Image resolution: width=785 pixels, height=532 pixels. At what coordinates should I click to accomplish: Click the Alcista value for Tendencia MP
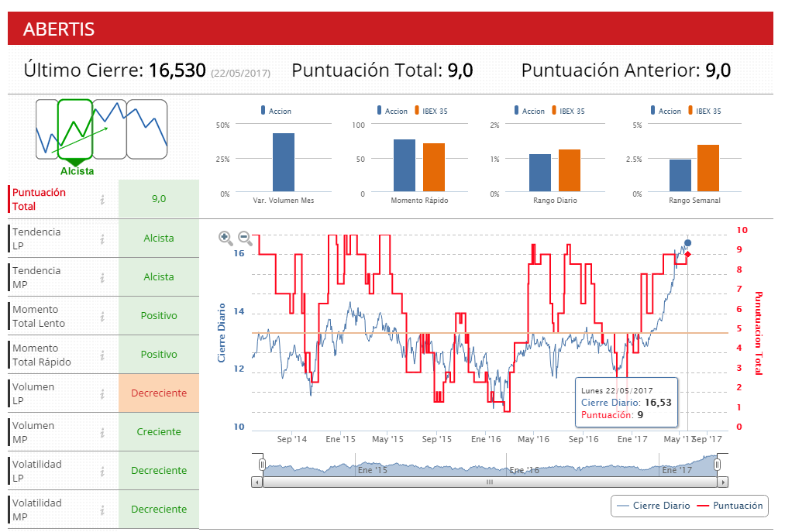pos(159,276)
